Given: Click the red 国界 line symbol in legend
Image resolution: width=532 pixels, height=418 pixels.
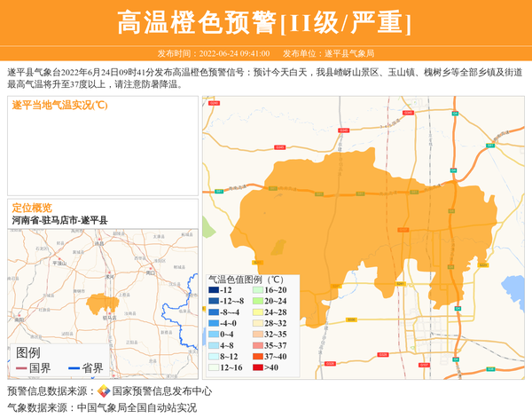Looking at the screenshot, I should point(21,368).
